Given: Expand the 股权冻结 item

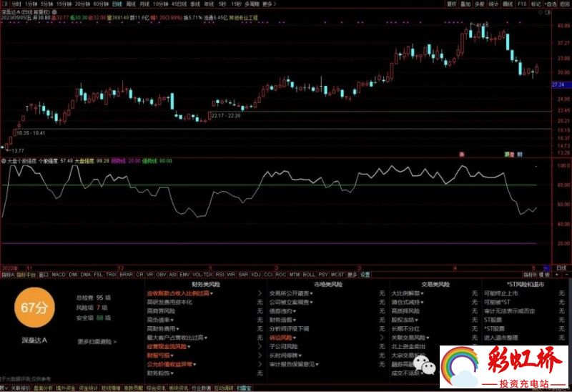Looking at the screenshot, I should 404,320.
